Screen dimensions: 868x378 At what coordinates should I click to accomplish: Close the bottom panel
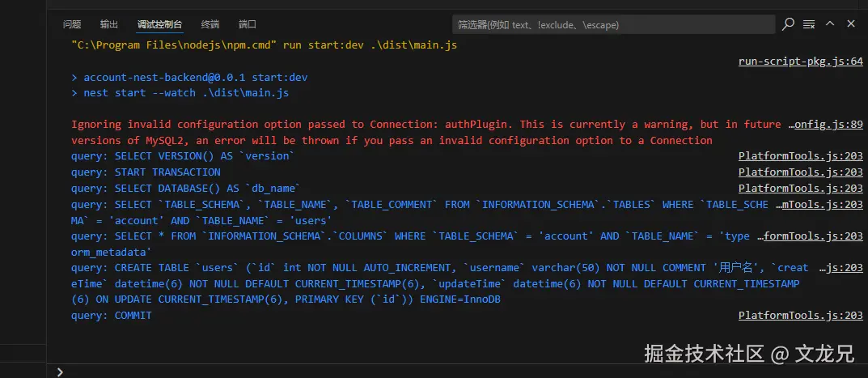click(850, 24)
